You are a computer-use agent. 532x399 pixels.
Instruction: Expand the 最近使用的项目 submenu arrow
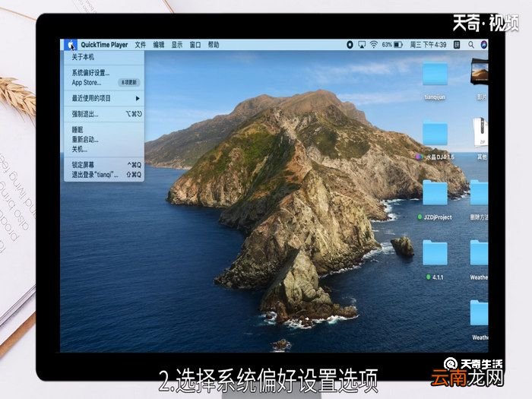coord(138,98)
